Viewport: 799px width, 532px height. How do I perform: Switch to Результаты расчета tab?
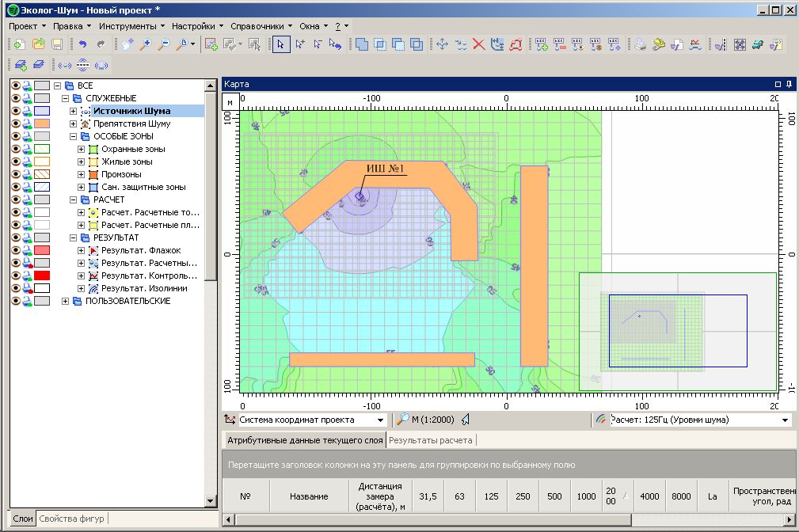(x=431, y=440)
